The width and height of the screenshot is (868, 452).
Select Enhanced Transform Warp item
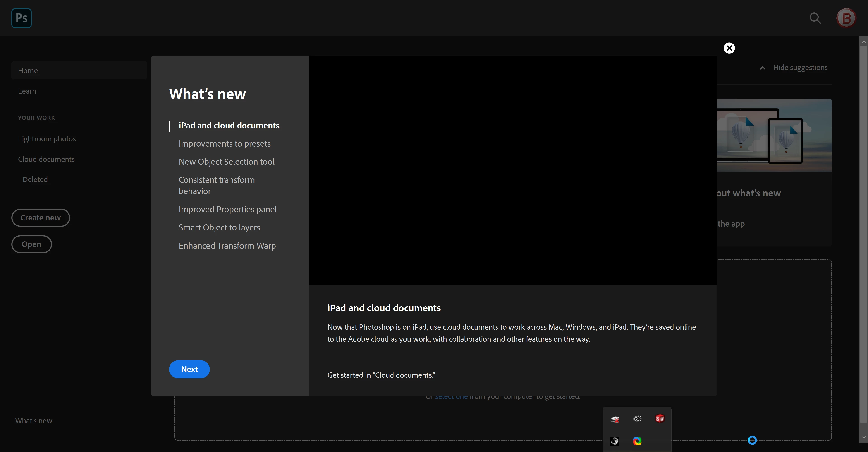point(227,246)
